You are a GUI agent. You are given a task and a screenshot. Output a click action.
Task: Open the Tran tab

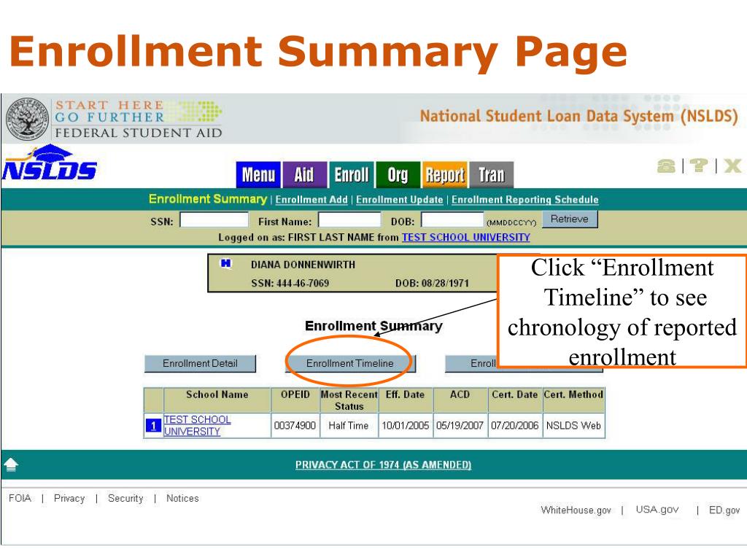pyautogui.click(x=491, y=175)
